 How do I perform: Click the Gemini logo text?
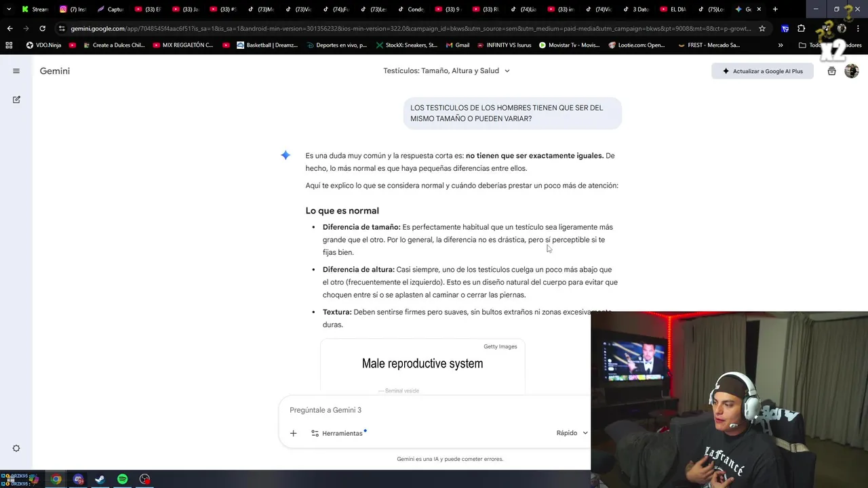pos(55,71)
